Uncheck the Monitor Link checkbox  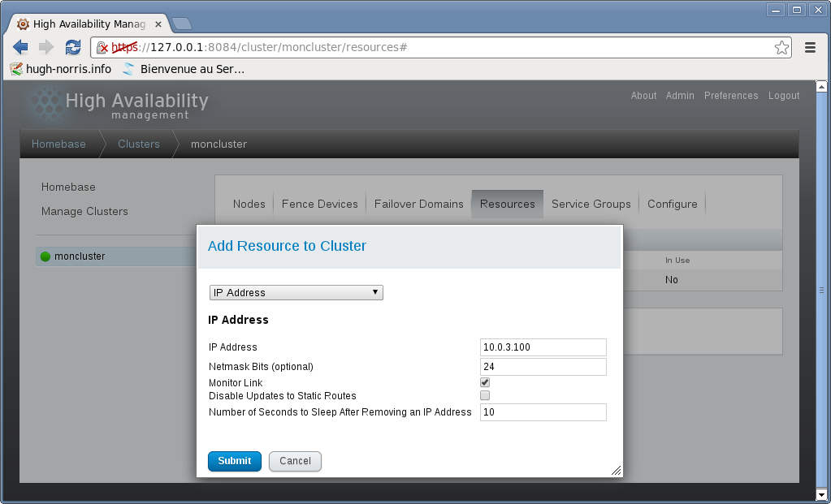485,382
